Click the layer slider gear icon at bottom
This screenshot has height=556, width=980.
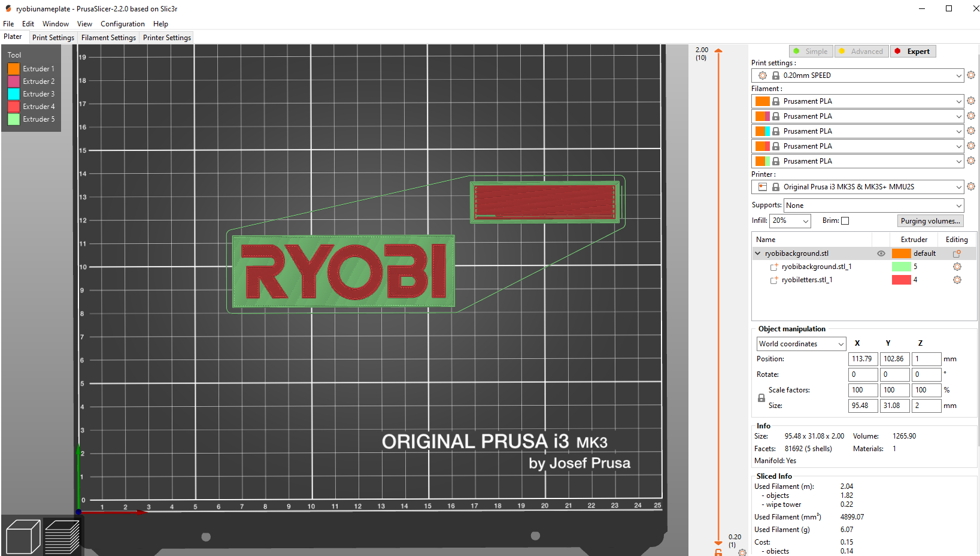point(742,552)
